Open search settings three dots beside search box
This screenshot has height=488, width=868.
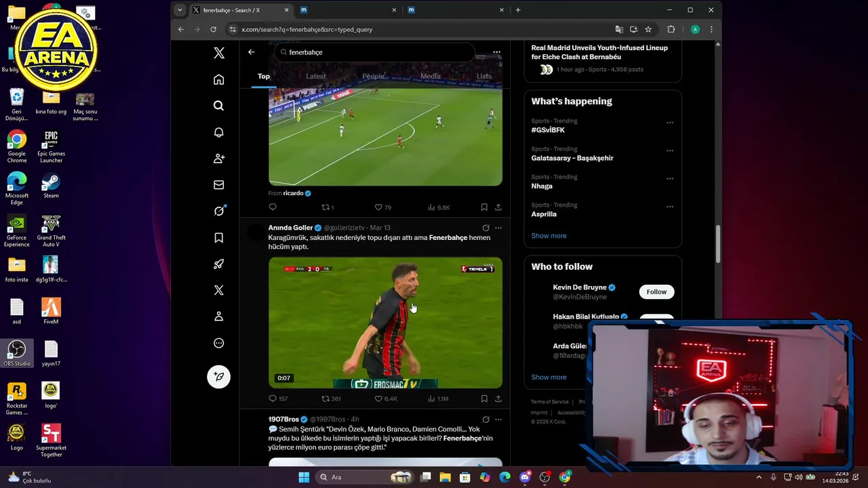pyautogui.click(x=496, y=52)
